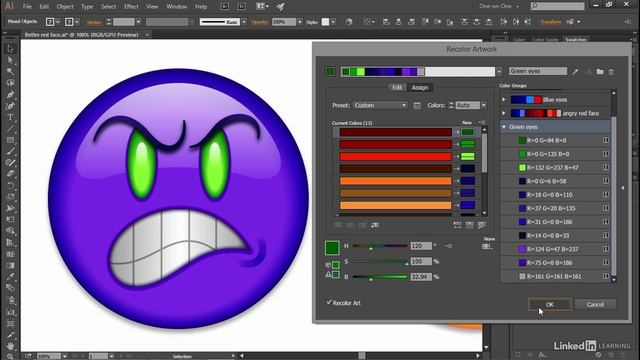Click the new color group folder icon
Image resolution: width=640 pixels, height=360 pixels.
(600, 72)
